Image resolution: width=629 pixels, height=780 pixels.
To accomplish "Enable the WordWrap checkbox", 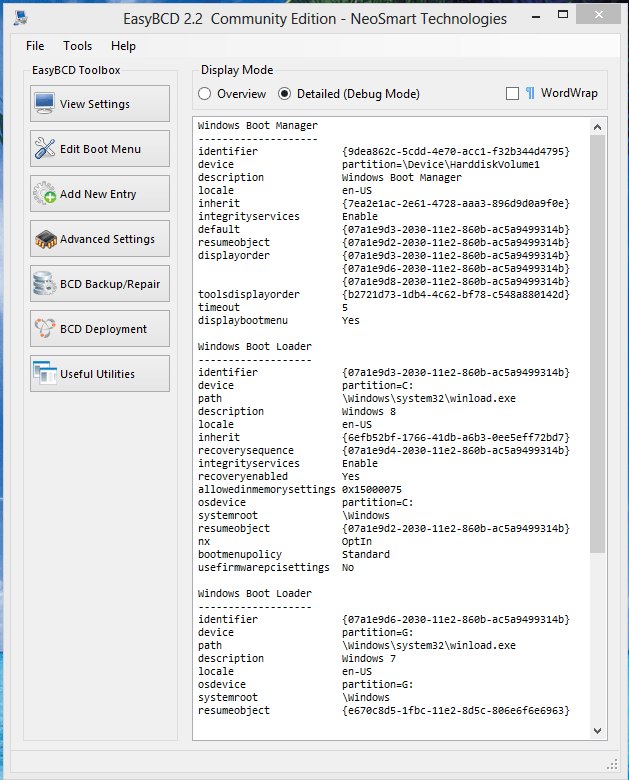I will (x=512, y=94).
